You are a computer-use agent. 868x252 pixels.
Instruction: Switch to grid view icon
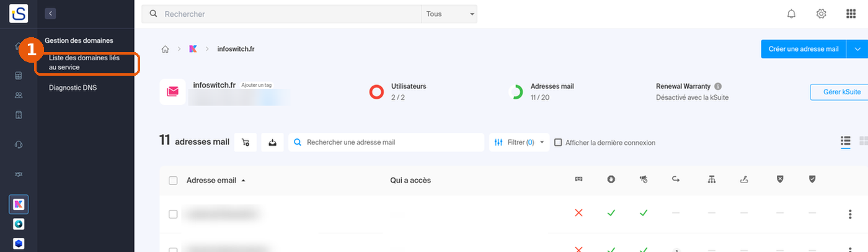[x=864, y=142]
